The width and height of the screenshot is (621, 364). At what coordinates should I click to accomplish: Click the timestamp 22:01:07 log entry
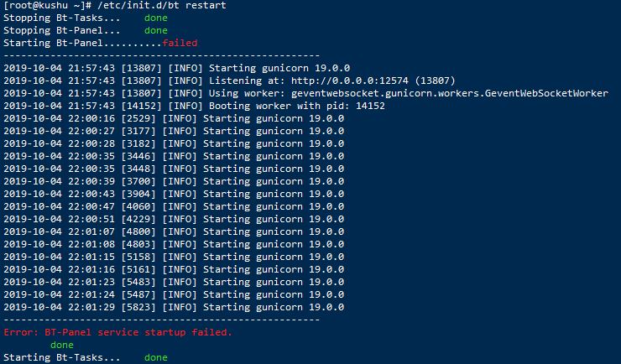coord(174,231)
